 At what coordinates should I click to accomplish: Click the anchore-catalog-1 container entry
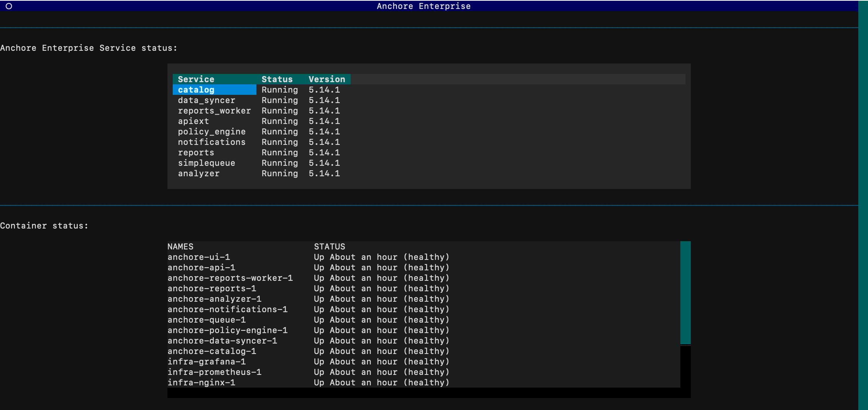point(212,351)
